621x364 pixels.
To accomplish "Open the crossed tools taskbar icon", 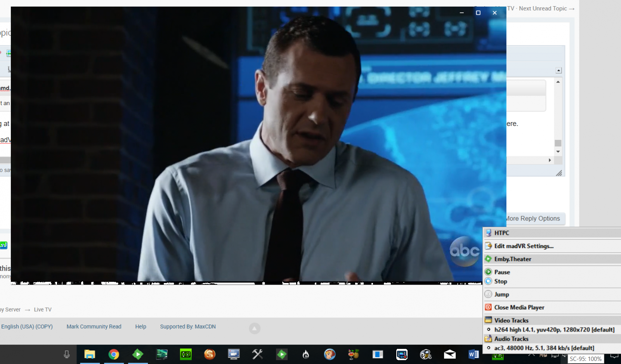I will 258,354.
